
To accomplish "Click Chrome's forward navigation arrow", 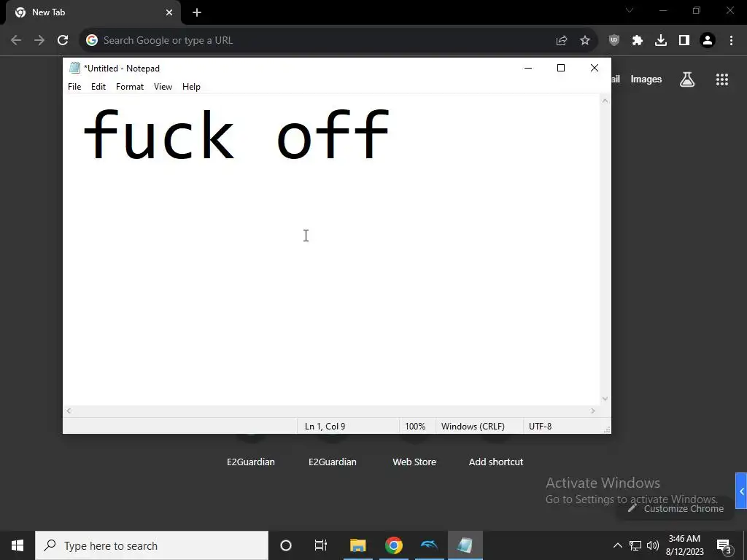I will 39,41.
